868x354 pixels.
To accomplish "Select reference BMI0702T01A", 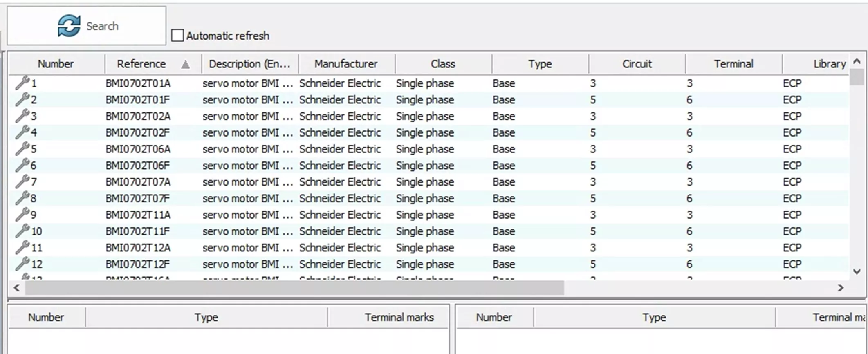I will point(138,83).
